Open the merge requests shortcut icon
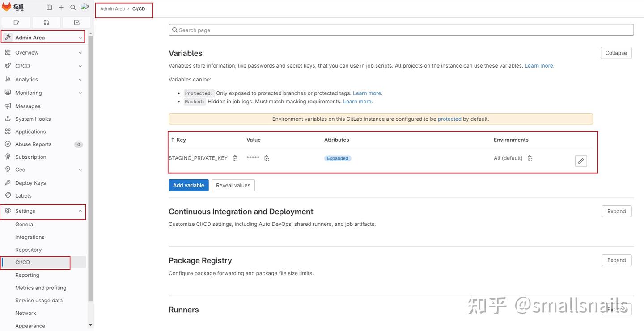 pyautogui.click(x=47, y=22)
